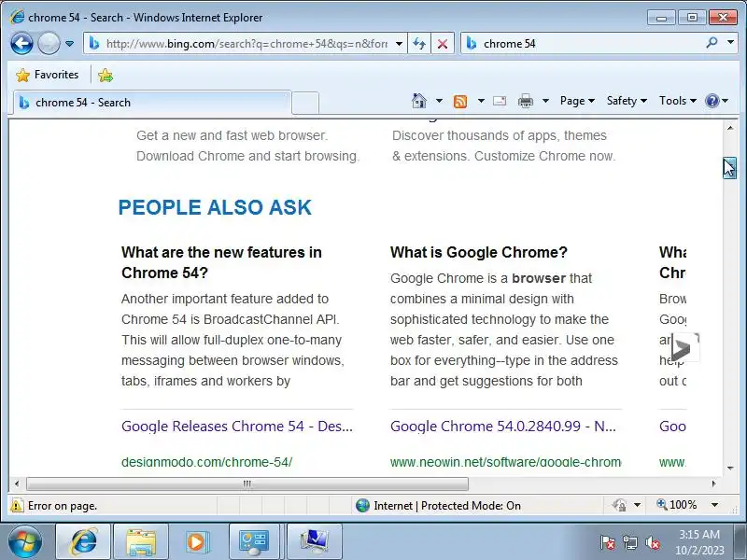Open the Page menu

coord(577,101)
